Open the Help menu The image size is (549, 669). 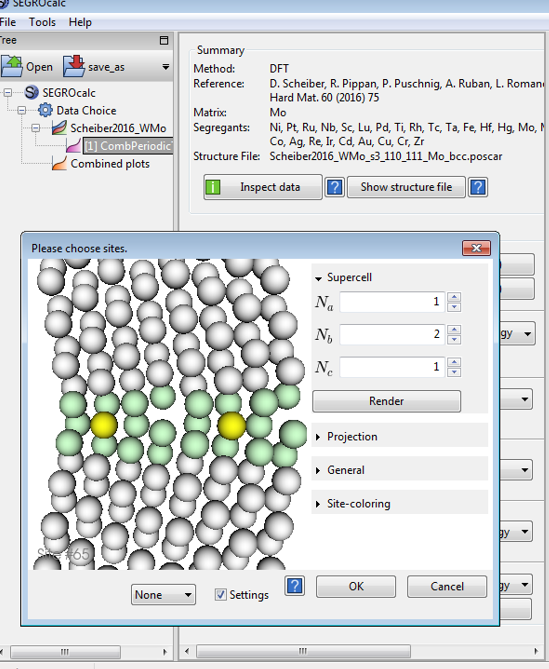(80, 22)
